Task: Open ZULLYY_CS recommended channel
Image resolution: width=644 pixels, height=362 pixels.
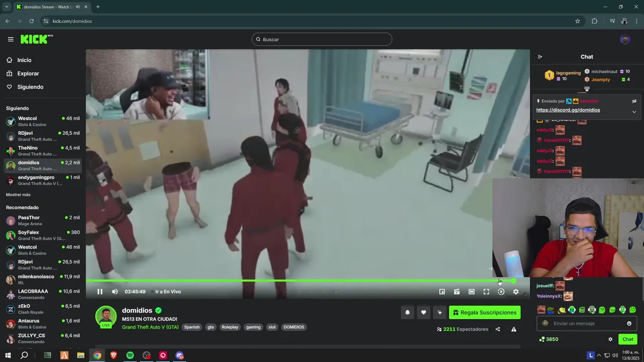Action: point(42,338)
